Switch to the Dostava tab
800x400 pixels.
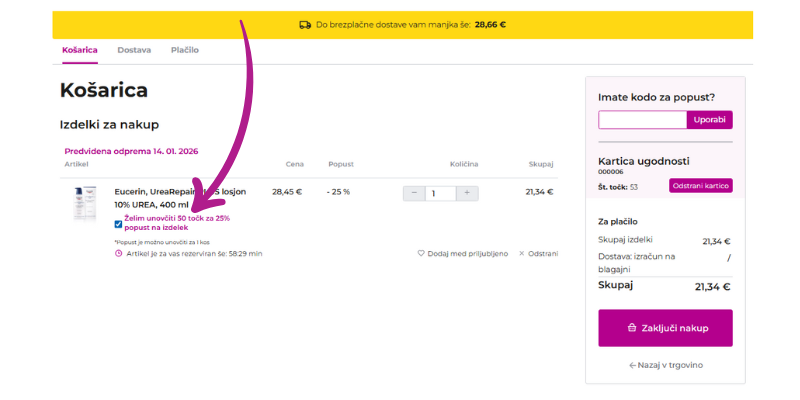(134, 50)
